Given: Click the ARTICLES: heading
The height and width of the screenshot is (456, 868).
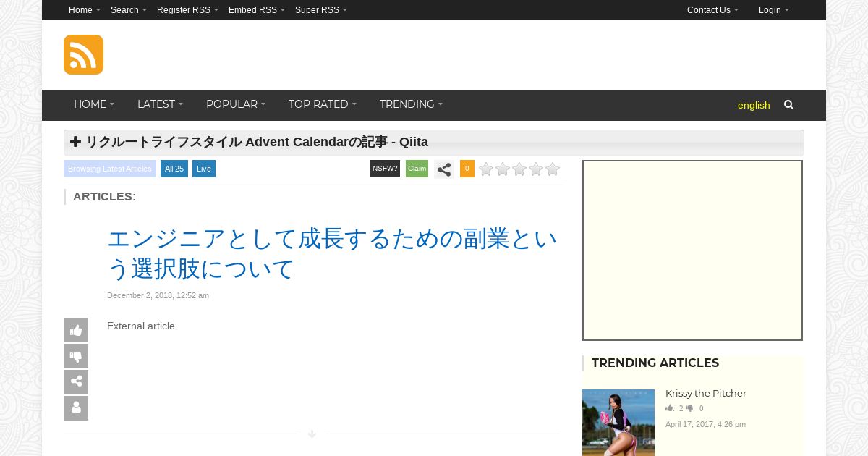Looking at the screenshot, I should [104, 196].
